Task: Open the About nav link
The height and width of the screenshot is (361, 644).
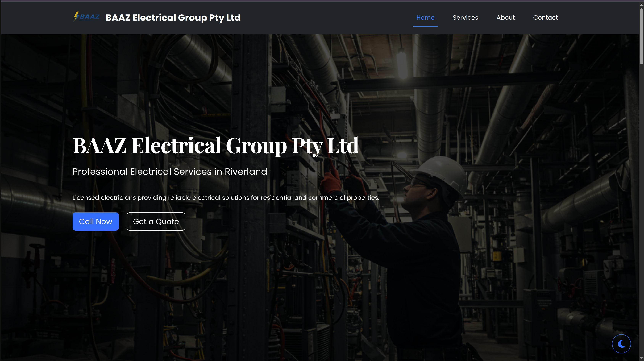Action: pyautogui.click(x=505, y=18)
